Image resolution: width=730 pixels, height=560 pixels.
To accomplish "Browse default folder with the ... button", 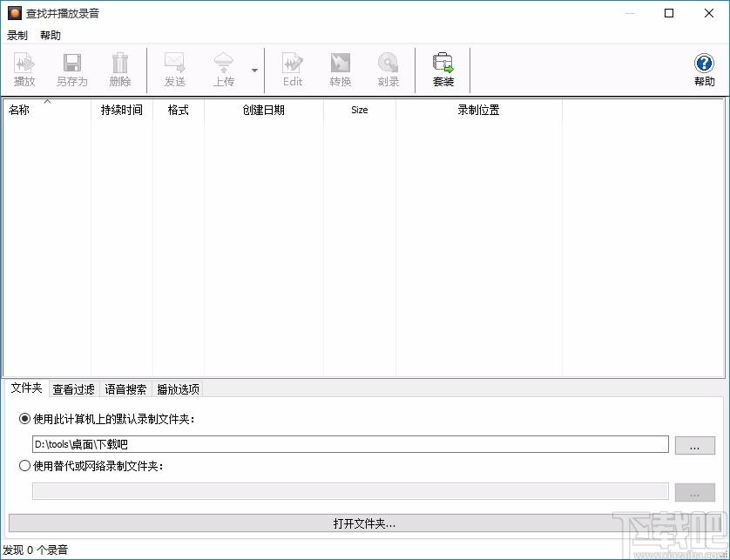I will (x=694, y=445).
